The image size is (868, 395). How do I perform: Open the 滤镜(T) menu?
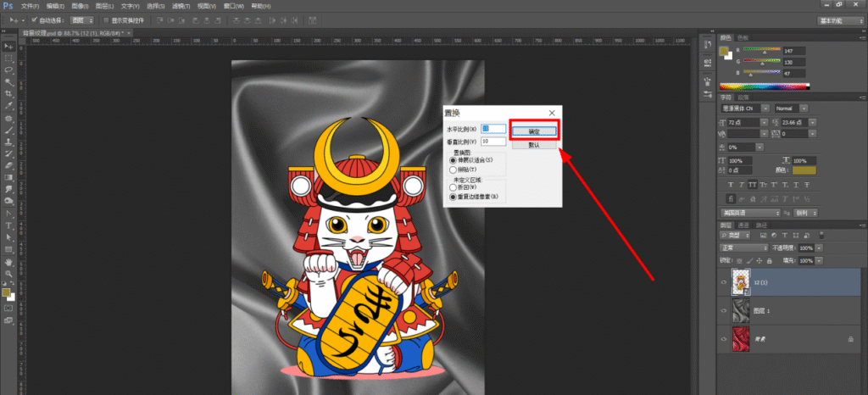pyautogui.click(x=181, y=6)
